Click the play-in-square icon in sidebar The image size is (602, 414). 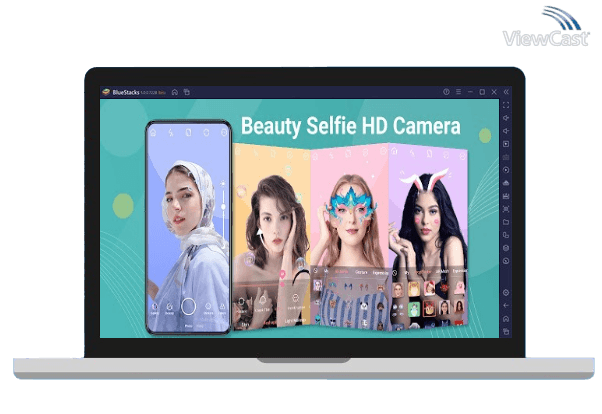pyautogui.click(x=506, y=144)
